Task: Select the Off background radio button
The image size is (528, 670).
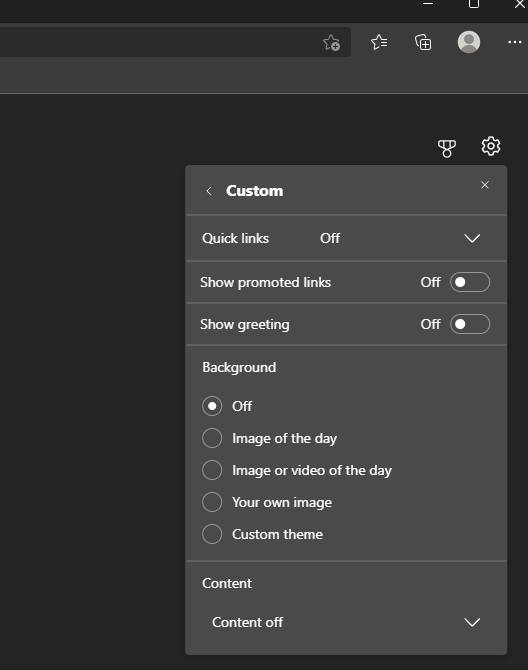Action: click(x=212, y=406)
